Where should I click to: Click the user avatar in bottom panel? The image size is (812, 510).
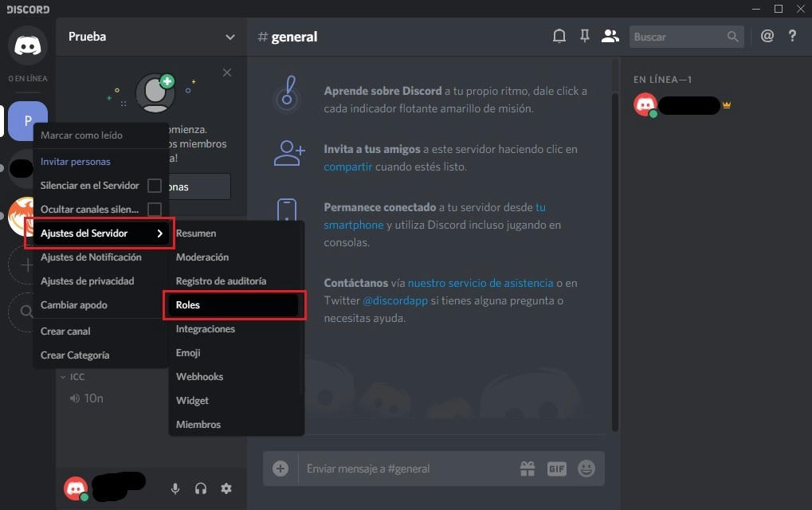point(76,488)
